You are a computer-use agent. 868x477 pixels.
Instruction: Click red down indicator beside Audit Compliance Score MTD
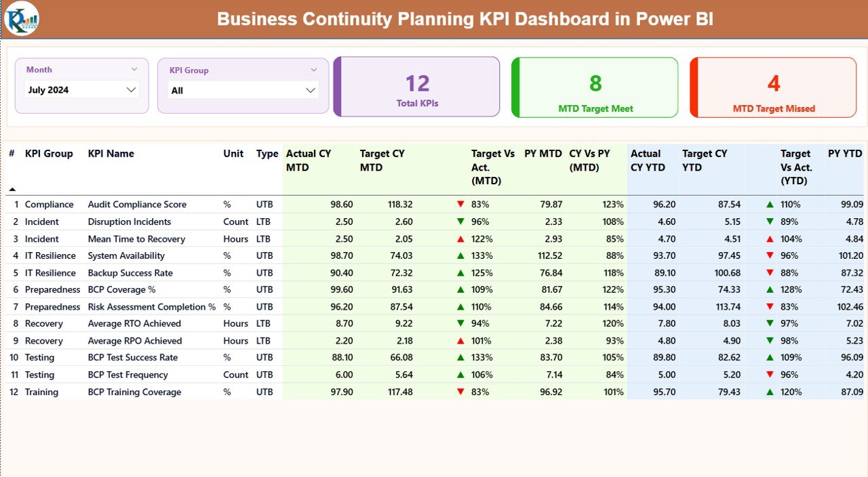460,204
